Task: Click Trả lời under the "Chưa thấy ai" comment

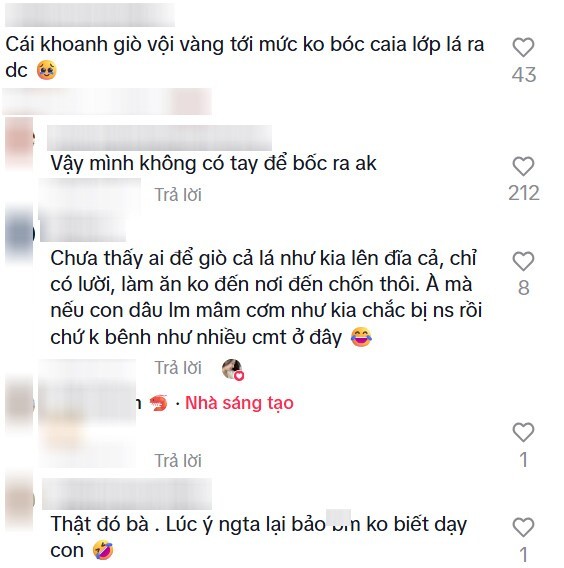Action: pos(178,368)
